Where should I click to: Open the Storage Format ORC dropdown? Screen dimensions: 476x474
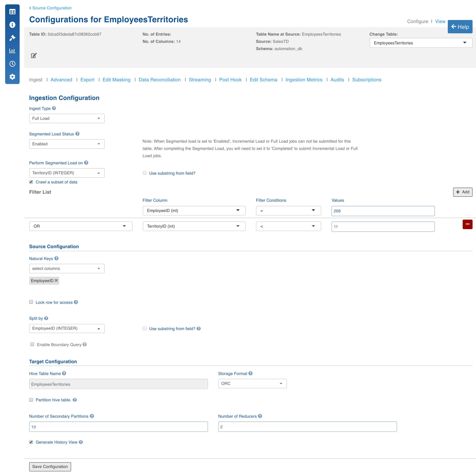click(x=253, y=383)
